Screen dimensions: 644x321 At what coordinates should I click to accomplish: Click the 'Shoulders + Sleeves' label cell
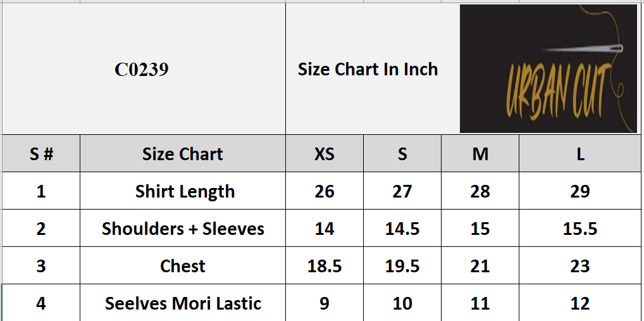pyautogui.click(x=183, y=229)
